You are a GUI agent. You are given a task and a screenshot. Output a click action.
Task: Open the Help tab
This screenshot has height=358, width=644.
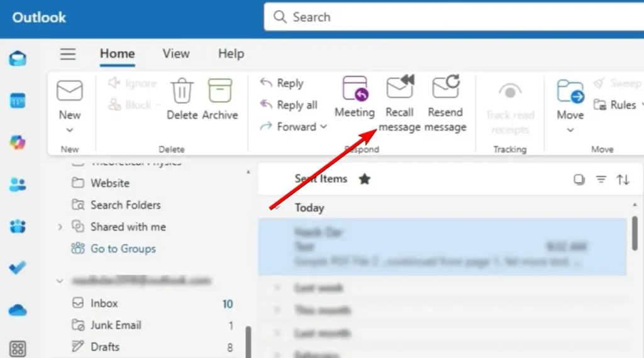coord(231,54)
